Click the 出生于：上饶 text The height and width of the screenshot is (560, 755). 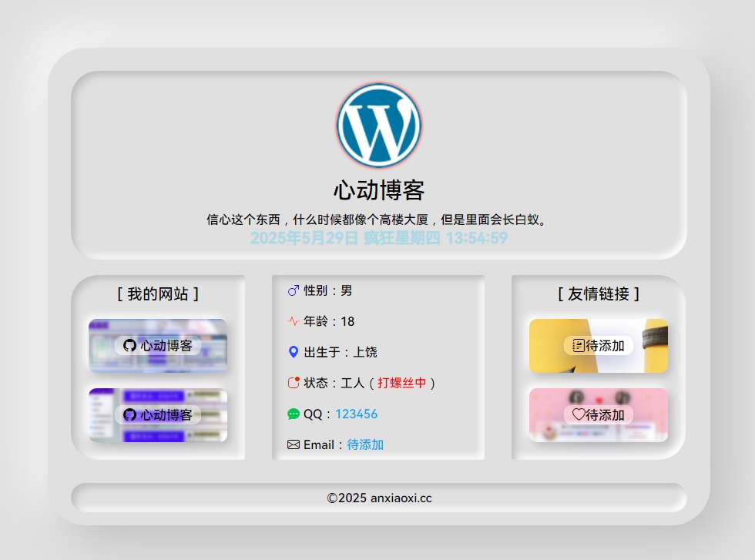pos(341,352)
